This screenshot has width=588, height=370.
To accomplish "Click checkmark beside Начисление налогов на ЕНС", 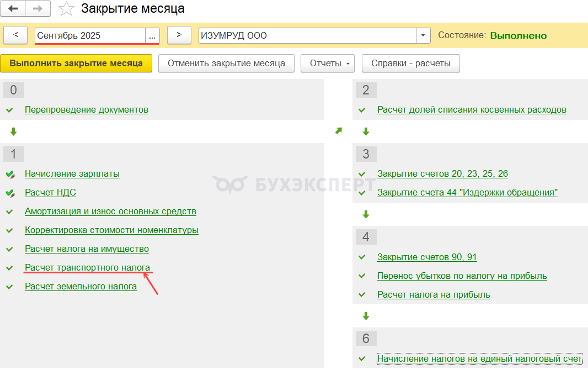I will pos(362,359).
